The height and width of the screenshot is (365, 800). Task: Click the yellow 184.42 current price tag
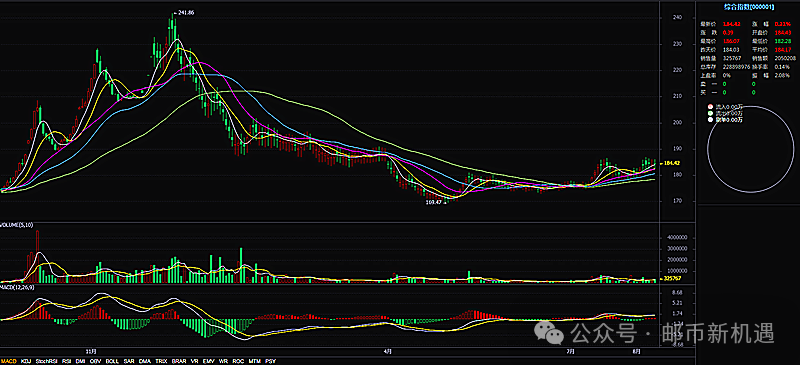coord(670,163)
